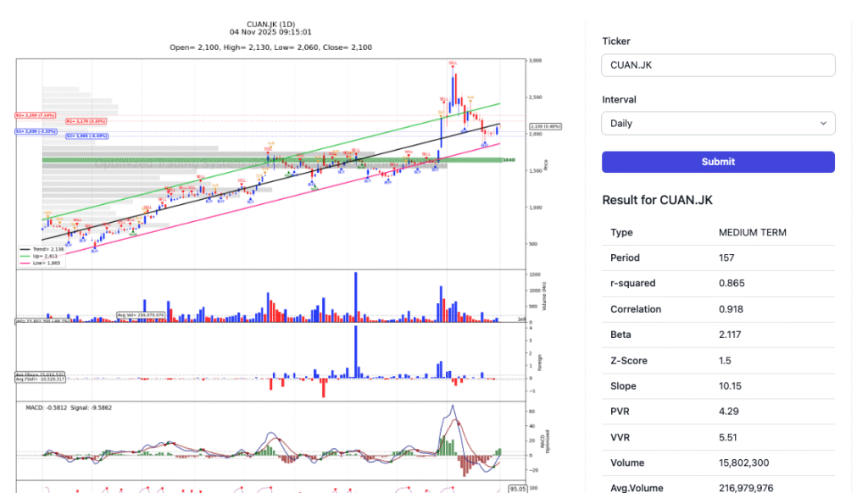Viewport: 868px width, 493px height.
Task: Click the Avg Vol label in volume panel
Action: tap(140, 314)
